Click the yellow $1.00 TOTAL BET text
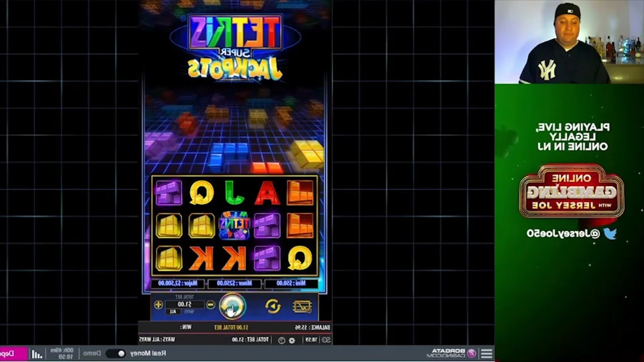The image size is (644, 362). (232, 328)
